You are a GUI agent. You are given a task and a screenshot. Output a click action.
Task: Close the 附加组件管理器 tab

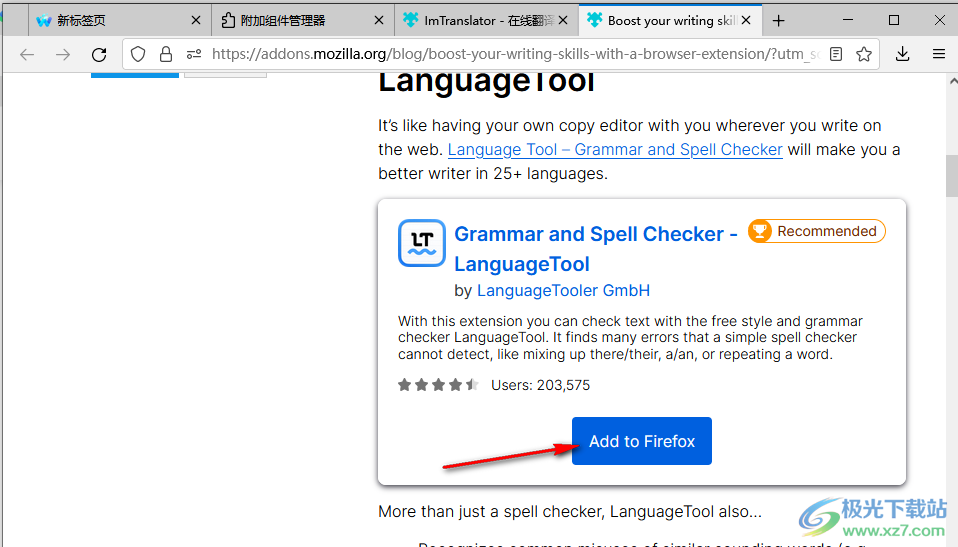[379, 20]
